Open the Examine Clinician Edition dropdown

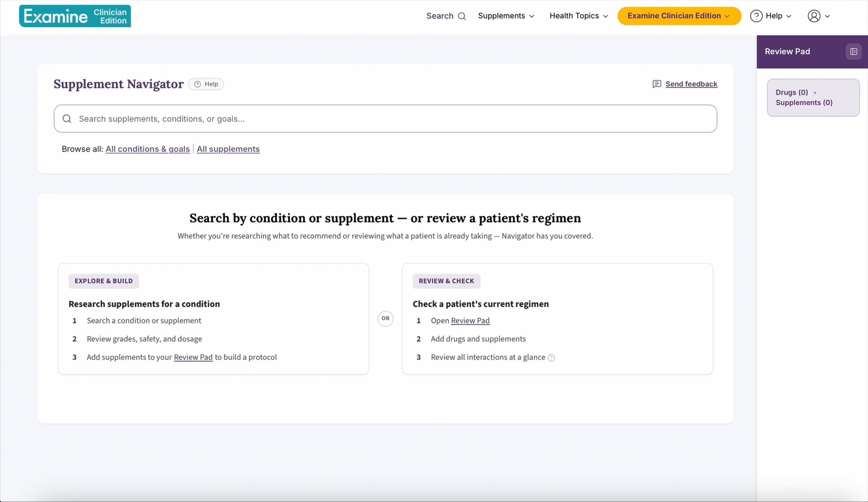(679, 16)
